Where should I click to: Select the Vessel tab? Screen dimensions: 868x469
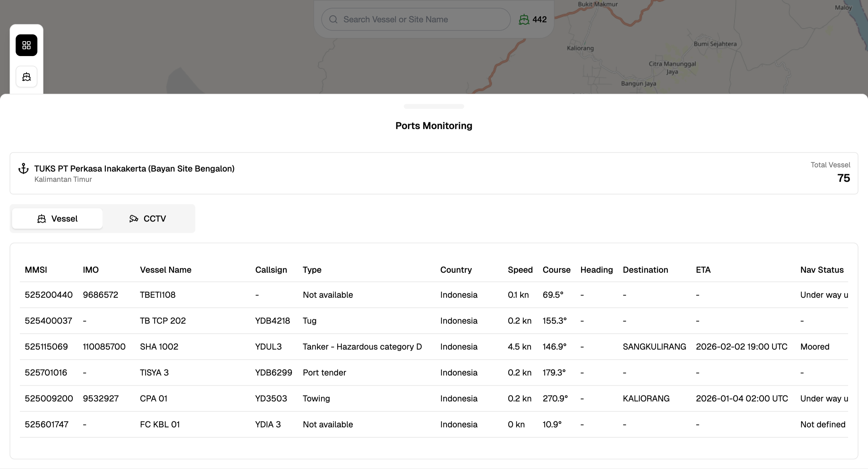(57, 219)
